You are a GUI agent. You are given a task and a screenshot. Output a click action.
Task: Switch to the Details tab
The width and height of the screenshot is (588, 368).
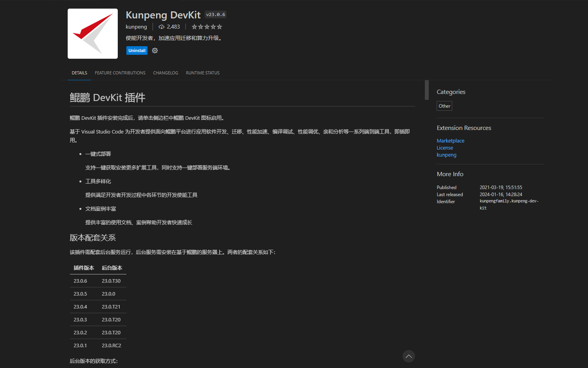79,73
